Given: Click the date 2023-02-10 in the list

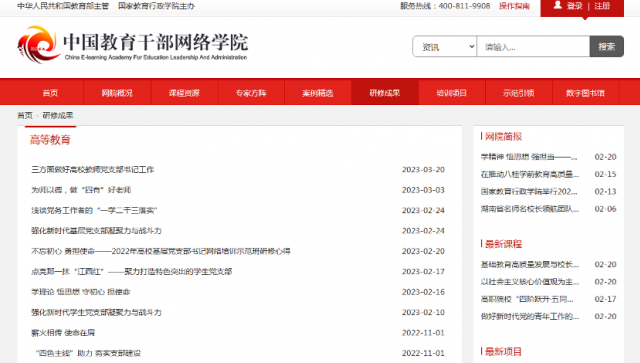Looking at the screenshot, I should click(423, 312).
